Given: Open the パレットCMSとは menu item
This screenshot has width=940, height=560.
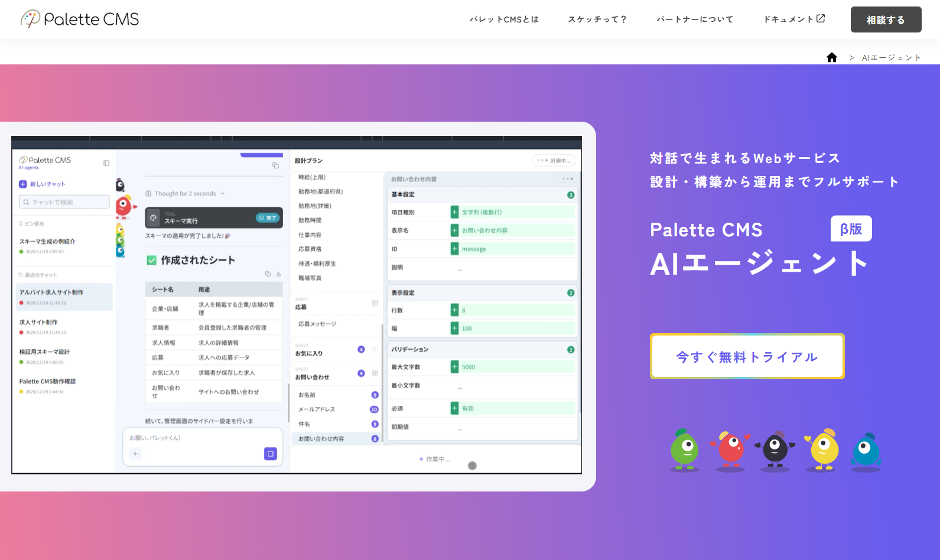Looking at the screenshot, I should point(504,19).
